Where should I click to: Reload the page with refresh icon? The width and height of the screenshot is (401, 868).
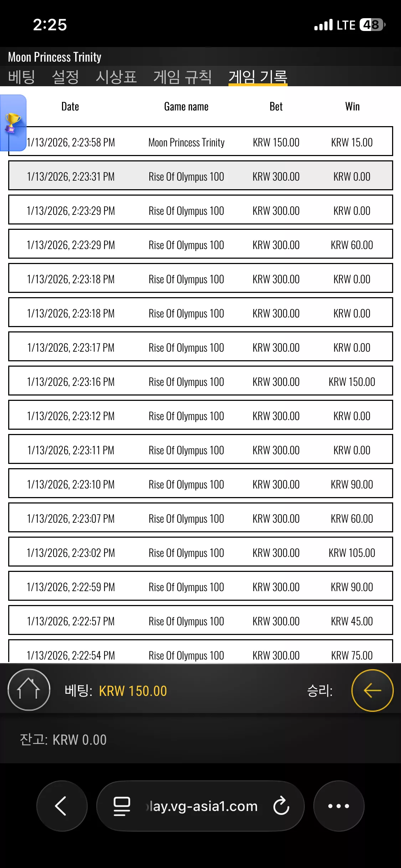[x=281, y=806]
